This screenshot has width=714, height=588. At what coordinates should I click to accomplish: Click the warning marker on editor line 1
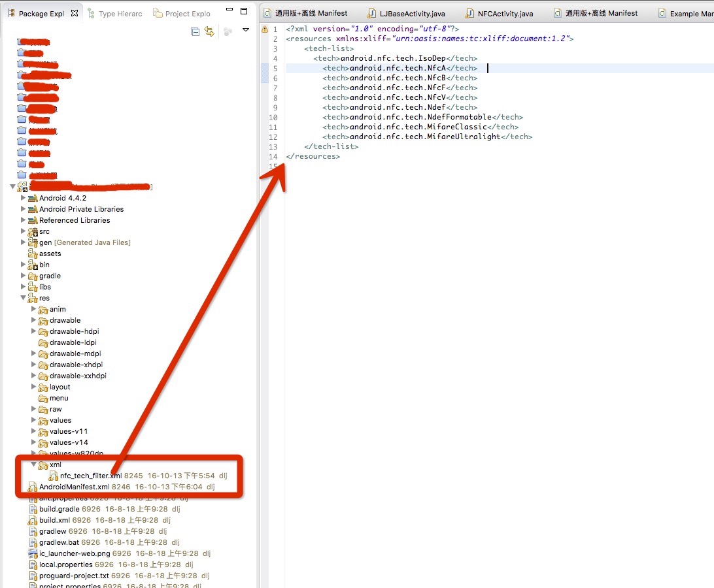coord(265,29)
